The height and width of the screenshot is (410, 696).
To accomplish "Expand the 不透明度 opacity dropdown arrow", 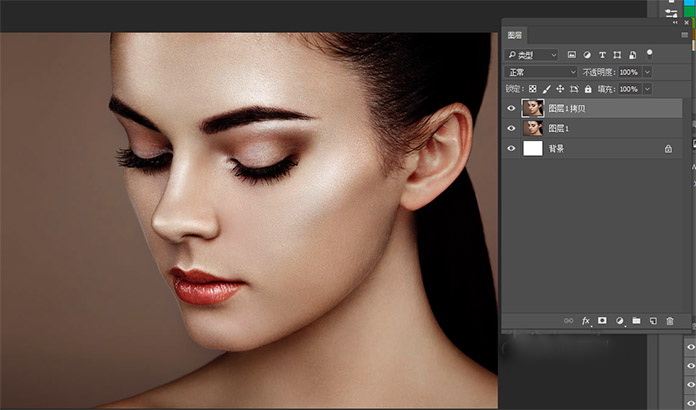I will click(x=648, y=72).
